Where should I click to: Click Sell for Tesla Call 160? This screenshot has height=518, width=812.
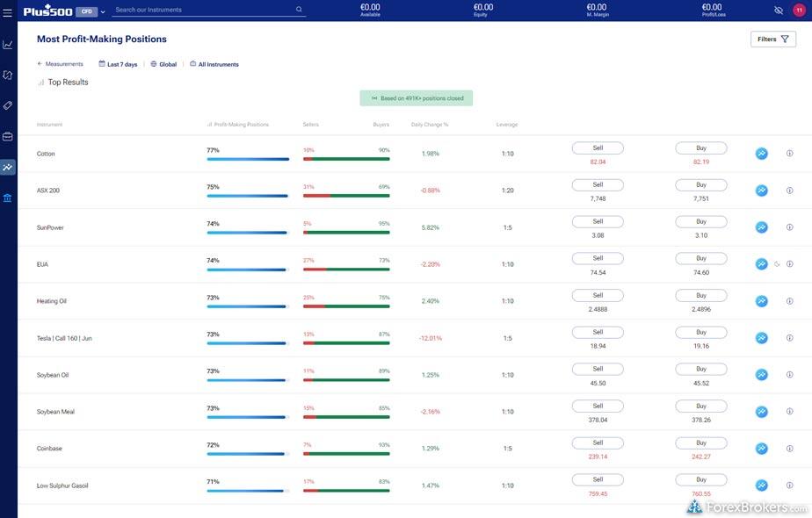598,333
